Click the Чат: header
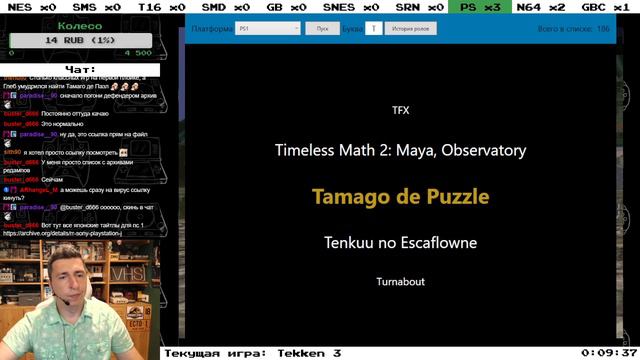The width and height of the screenshot is (640, 360). [80, 69]
